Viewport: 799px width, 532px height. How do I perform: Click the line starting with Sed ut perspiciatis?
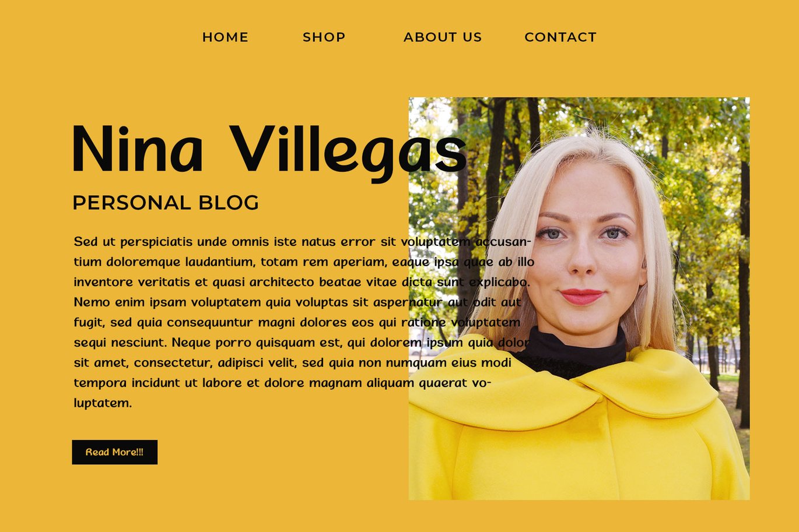[x=302, y=241]
